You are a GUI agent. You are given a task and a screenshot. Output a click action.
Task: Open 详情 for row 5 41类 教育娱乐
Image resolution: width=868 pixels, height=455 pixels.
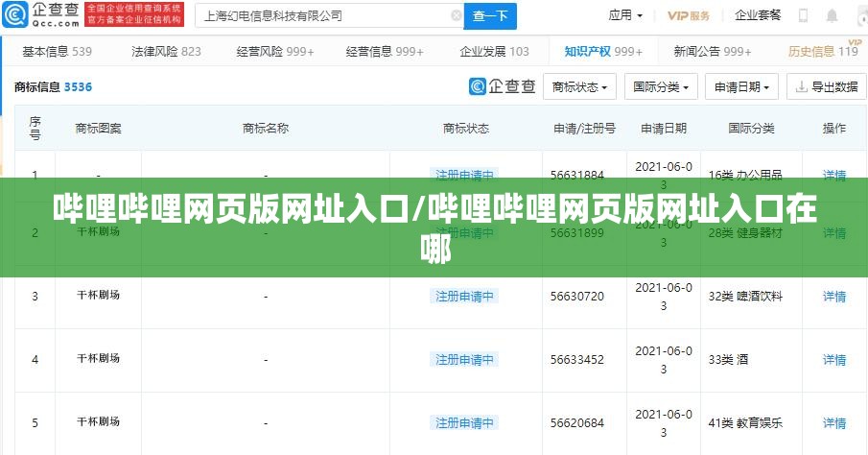pos(834,423)
